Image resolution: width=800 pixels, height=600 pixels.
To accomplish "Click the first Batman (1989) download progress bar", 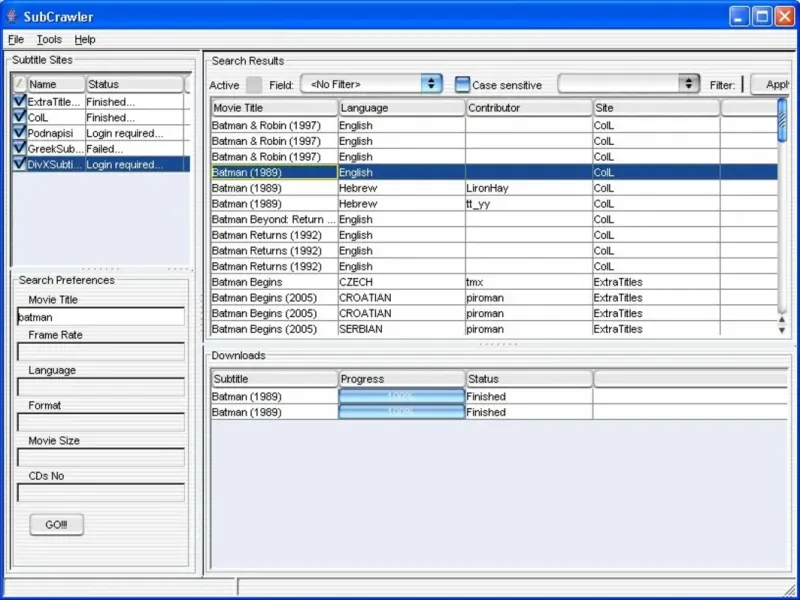I will [x=402, y=396].
